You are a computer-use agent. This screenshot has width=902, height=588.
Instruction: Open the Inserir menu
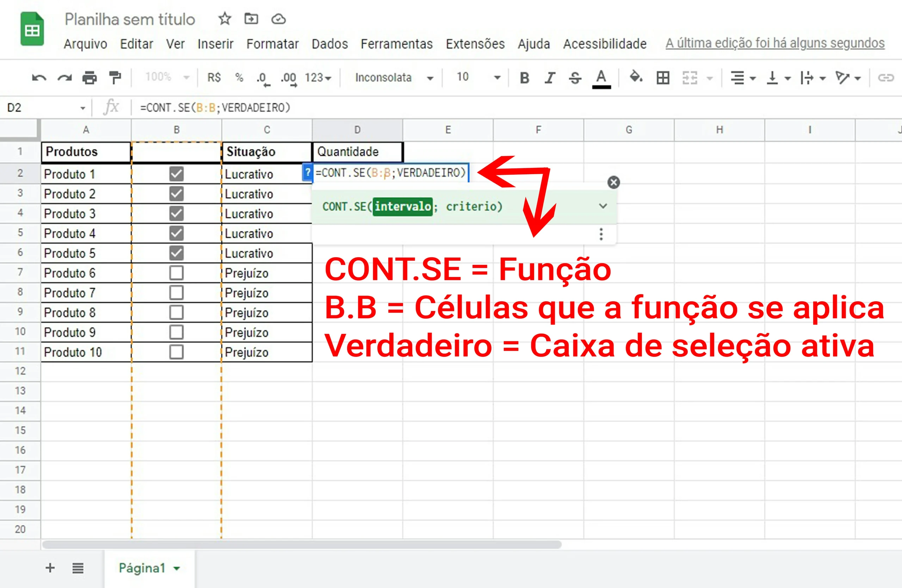[x=215, y=44]
